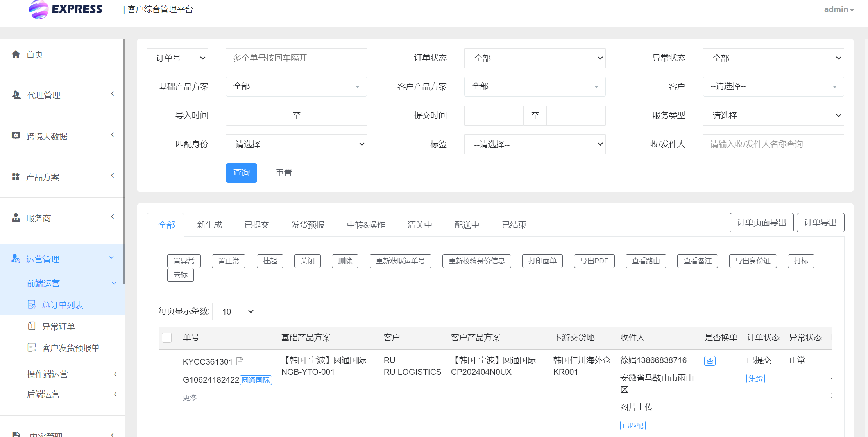Viewport: 868px width, 437px height.
Task: Click the 查询 search button
Action: (242, 173)
